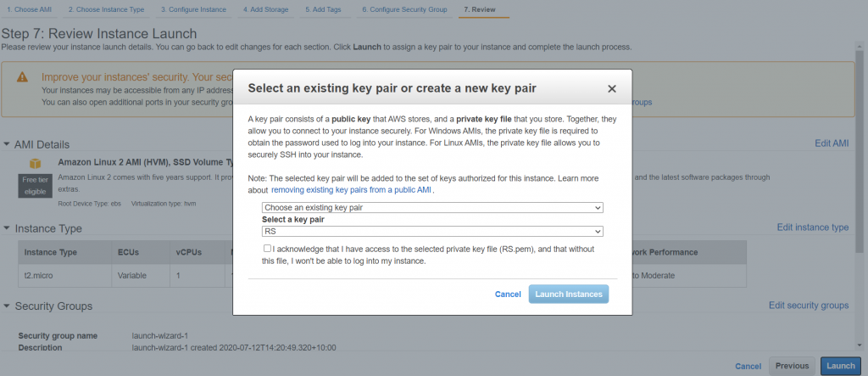Click the 'Edit AMI' link
This screenshot has height=376, width=868.
point(831,143)
